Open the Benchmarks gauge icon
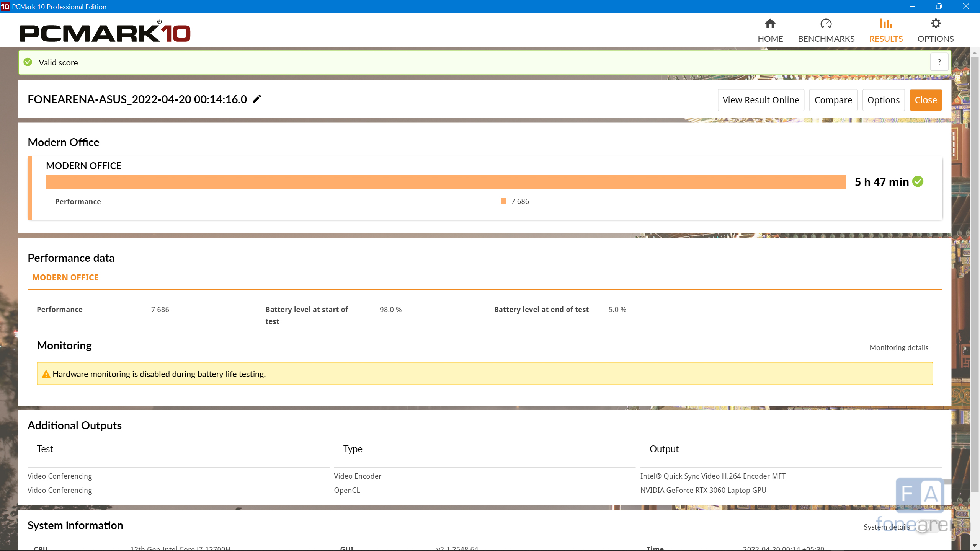This screenshot has height=551, width=980. point(826,24)
